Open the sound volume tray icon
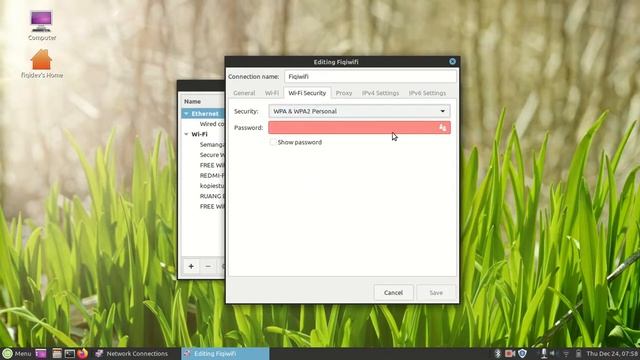Viewport: 640px width, 360px height. [553, 353]
